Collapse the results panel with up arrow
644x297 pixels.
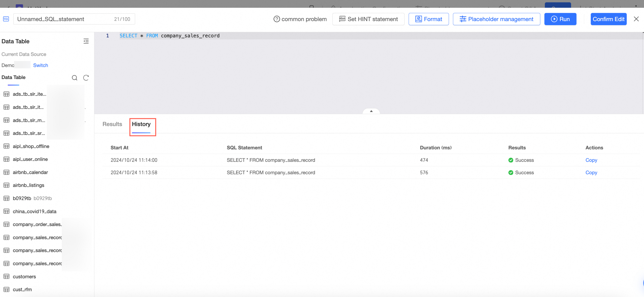coord(371,111)
